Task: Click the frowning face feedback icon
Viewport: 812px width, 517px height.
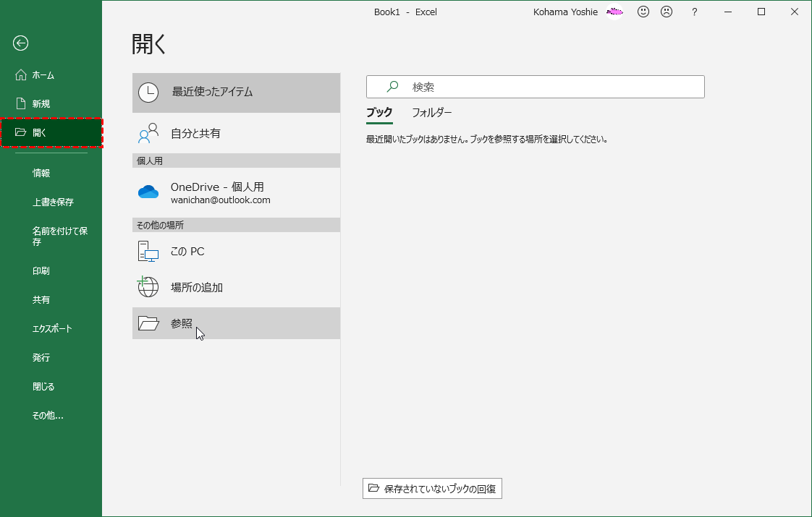Action: tap(667, 12)
